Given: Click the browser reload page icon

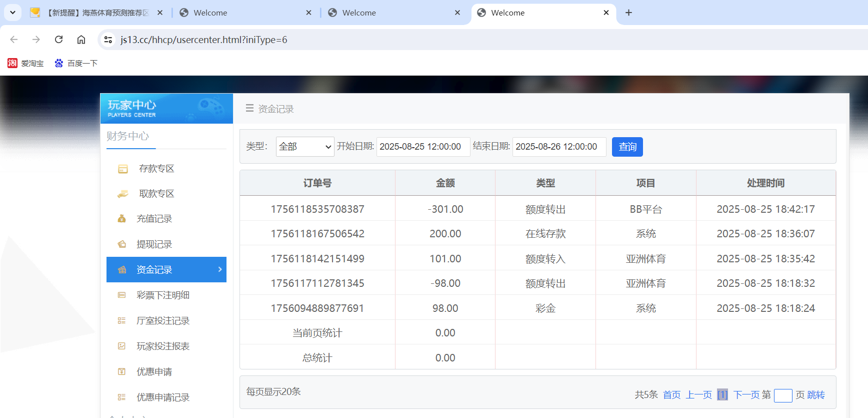Looking at the screenshot, I should (x=58, y=40).
